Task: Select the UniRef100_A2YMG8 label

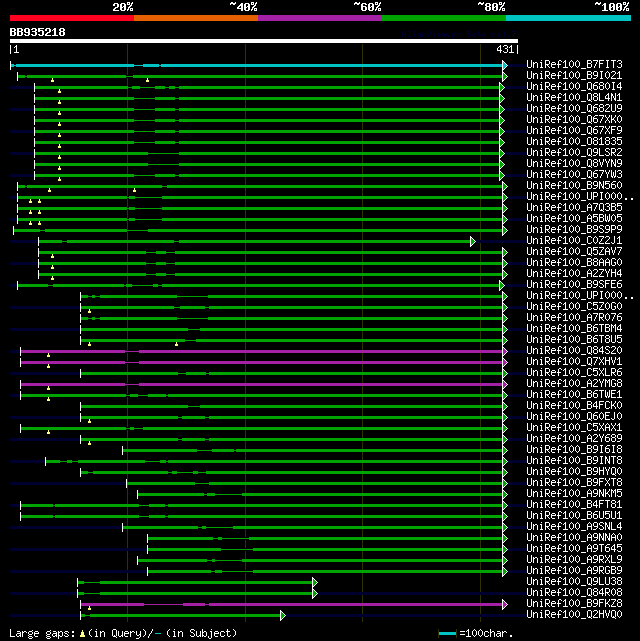Action: 574,383
